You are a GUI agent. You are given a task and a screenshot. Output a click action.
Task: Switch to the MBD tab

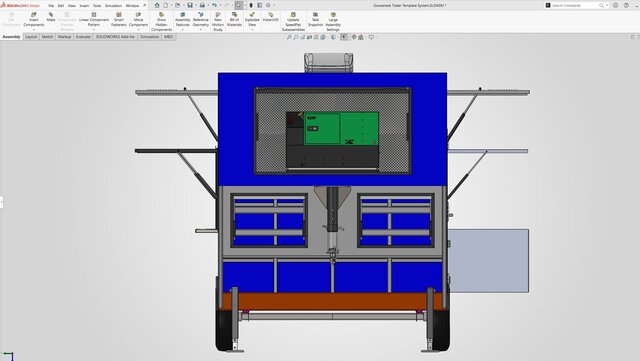click(168, 37)
